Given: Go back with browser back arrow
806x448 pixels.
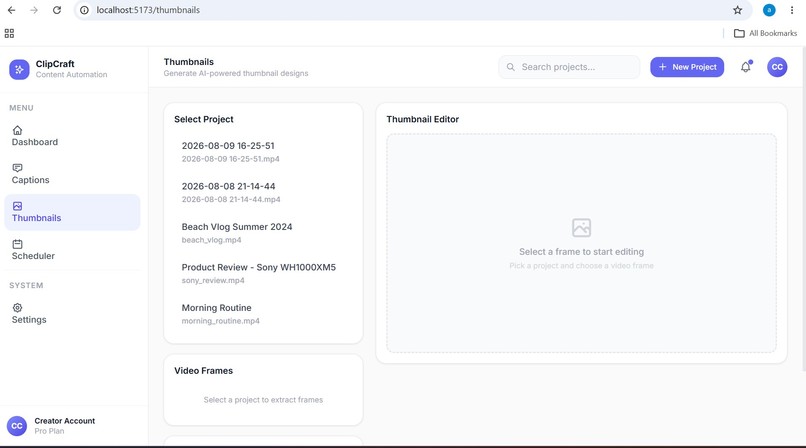Looking at the screenshot, I should [x=11, y=10].
